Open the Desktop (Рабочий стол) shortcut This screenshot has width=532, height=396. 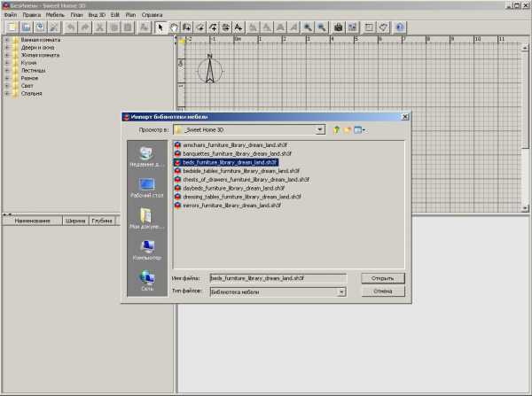click(146, 187)
